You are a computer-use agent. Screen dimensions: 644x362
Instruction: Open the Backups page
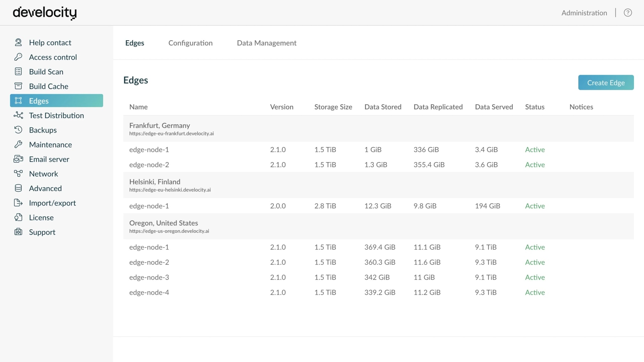coord(43,130)
